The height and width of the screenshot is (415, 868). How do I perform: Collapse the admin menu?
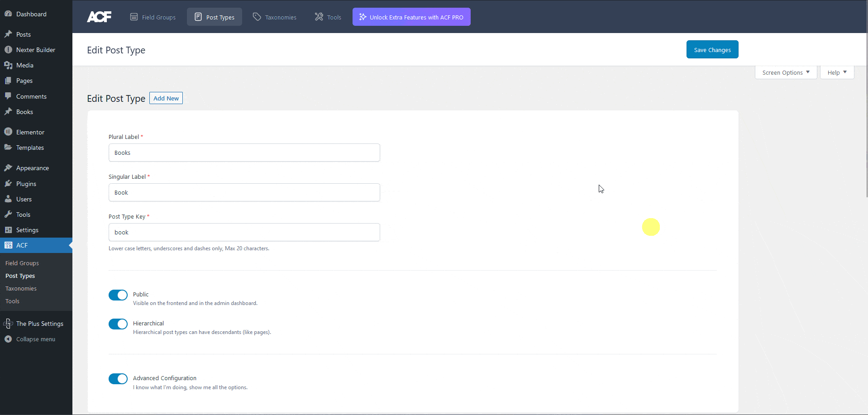pos(9,339)
